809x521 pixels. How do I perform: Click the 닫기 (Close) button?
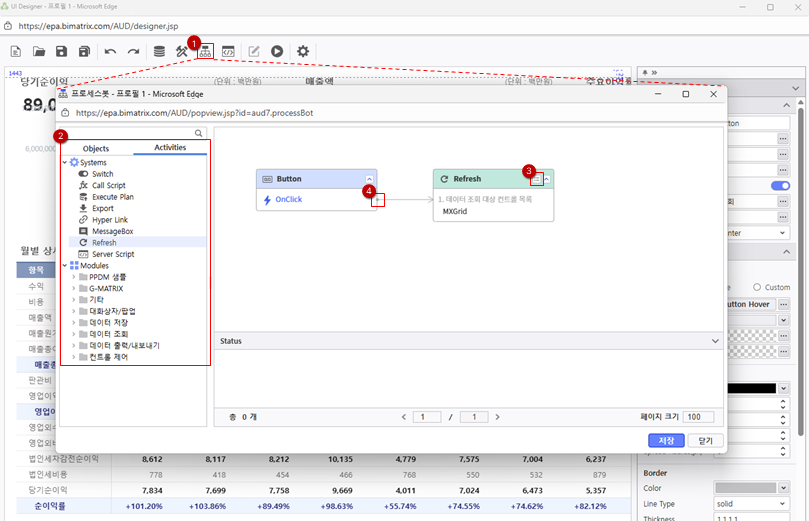[x=705, y=440]
